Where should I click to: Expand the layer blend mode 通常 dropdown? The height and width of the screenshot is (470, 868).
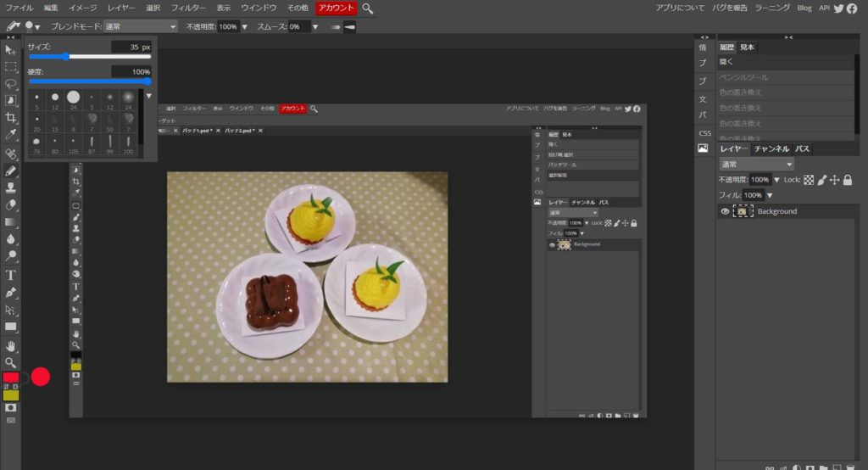(756, 164)
